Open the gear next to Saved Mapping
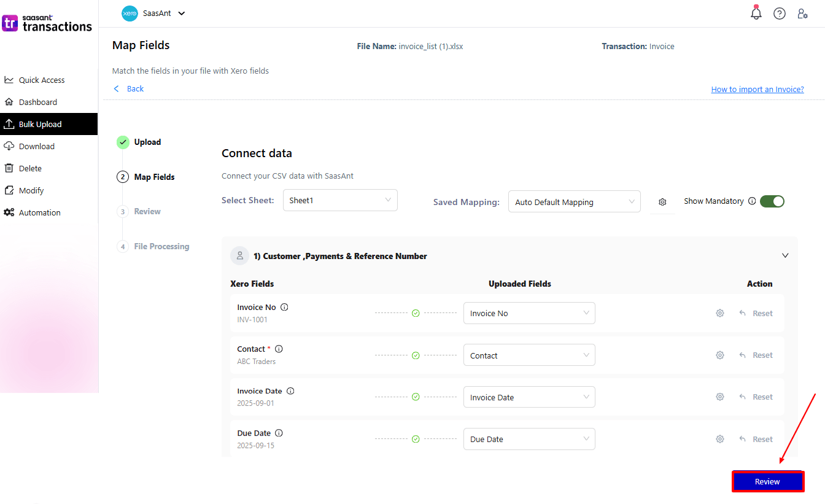 [x=663, y=201]
